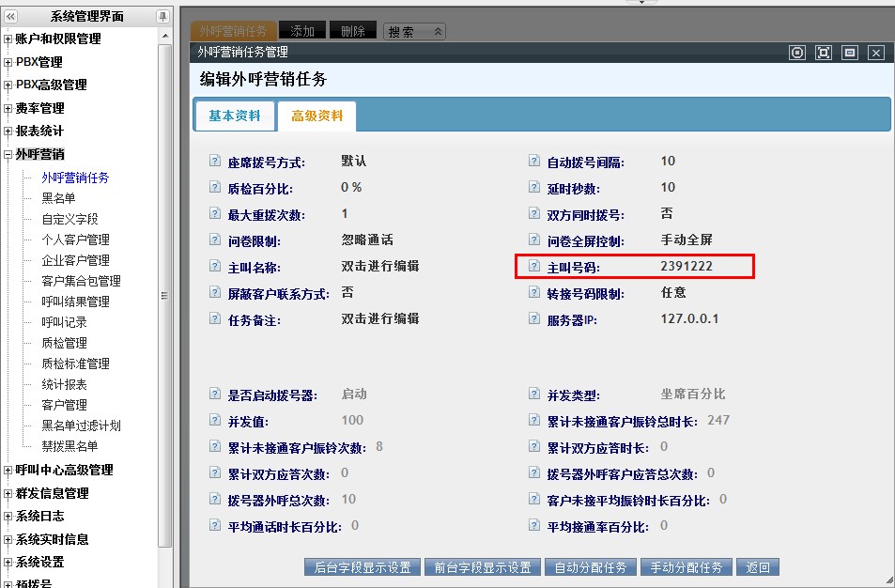Pin the 系统管理界面 sidebar panel
Image resolution: width=895 pixels, height=588 pixels.
coord(162,17)
